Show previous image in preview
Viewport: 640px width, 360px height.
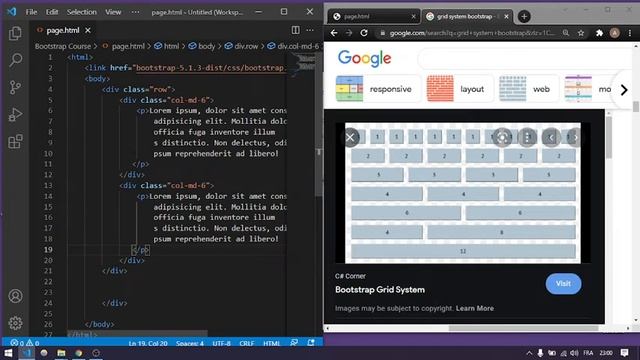click(x=551, y=138)
